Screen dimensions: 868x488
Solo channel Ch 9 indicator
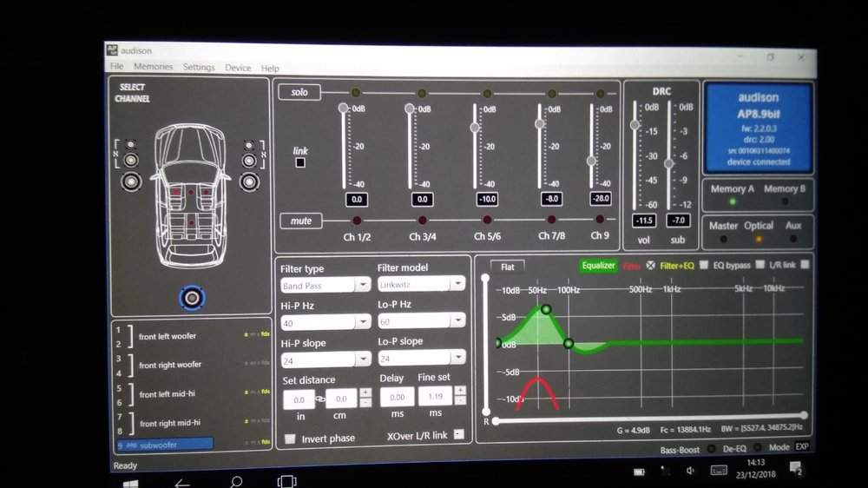coord(600,94)
